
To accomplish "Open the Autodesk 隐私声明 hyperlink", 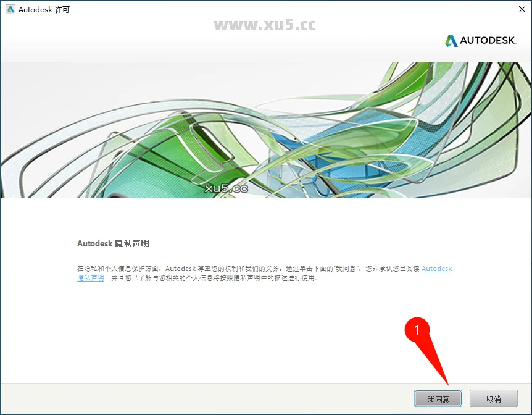I will point(436,269).
